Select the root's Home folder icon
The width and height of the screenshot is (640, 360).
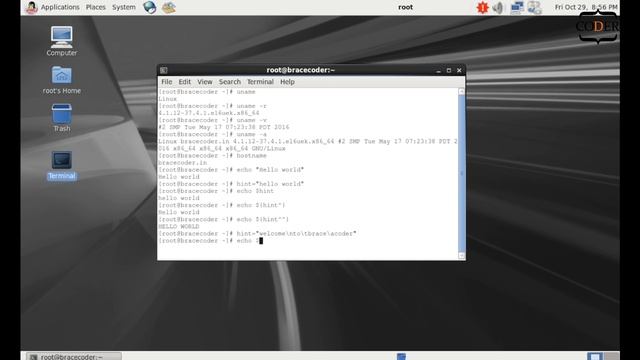point(62,80)
